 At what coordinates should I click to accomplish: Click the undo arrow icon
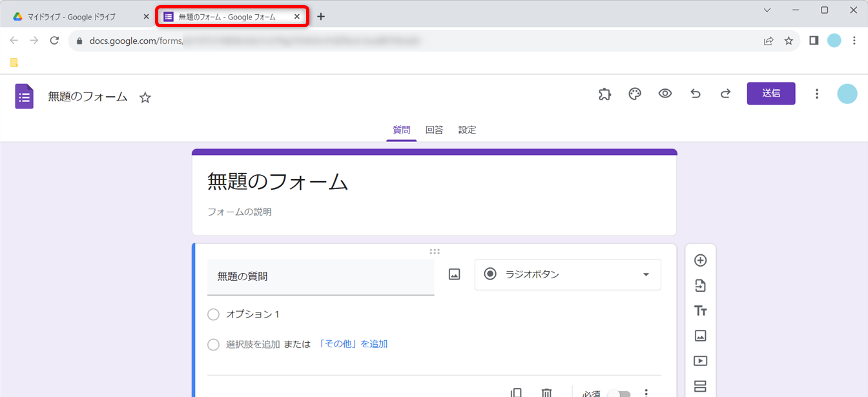(x=696, y=94)
